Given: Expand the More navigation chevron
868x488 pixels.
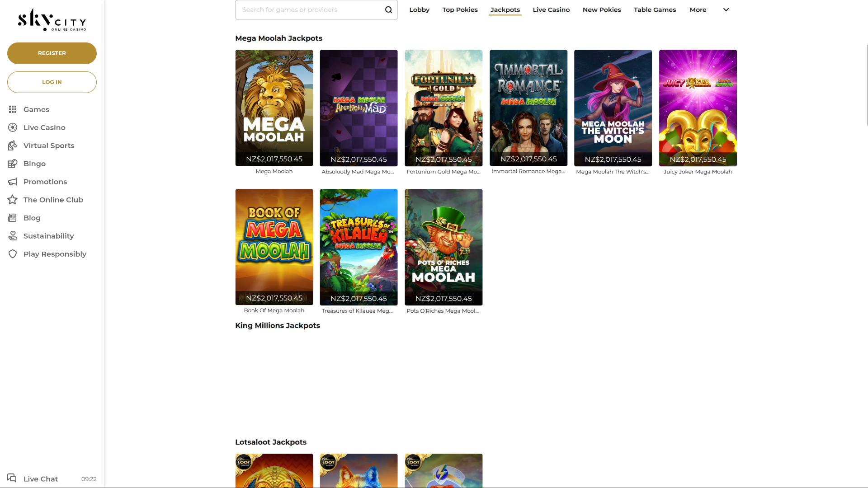Looking at the screenshot, I should click(x=726, y=9).
